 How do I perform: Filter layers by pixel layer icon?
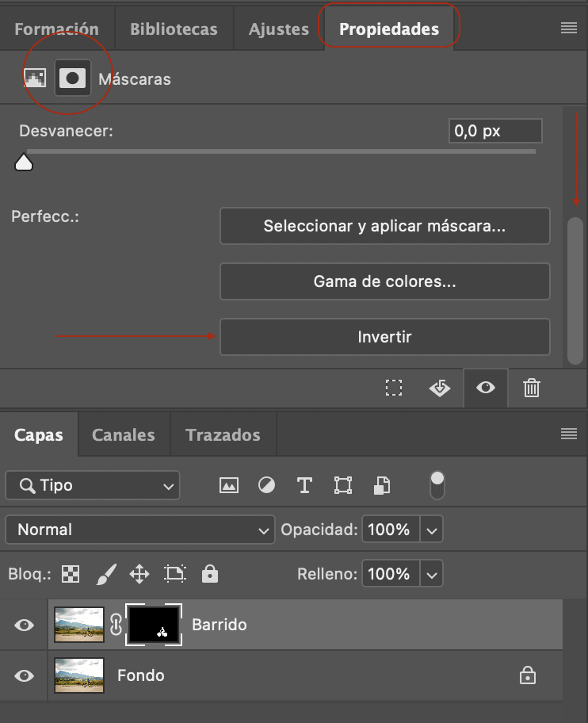coord(229,485)
